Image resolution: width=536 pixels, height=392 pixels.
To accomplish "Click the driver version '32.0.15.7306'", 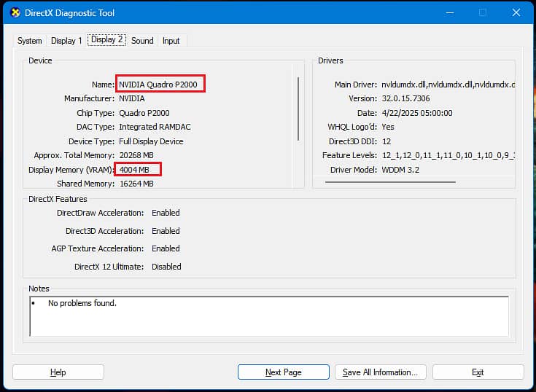I will tap(405, 98).
